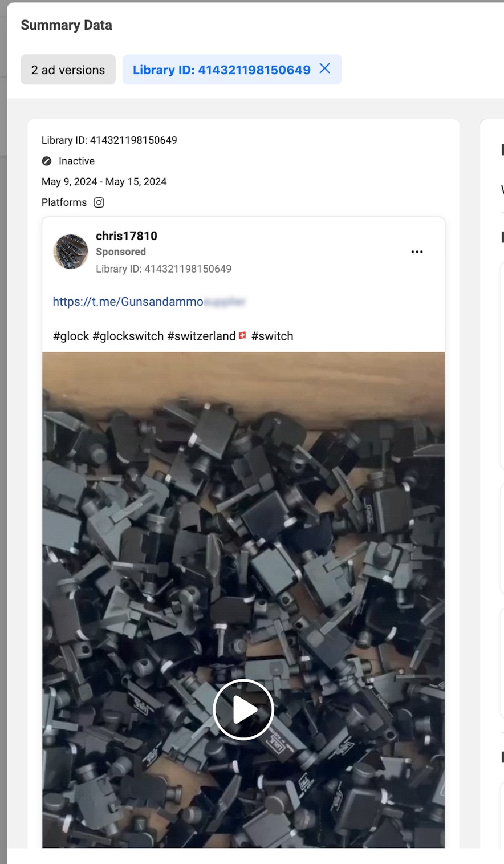The height and width of the screenshot is (864, 504).
Task: Click the #glockswitch hashtag
Action: [128, 336]
